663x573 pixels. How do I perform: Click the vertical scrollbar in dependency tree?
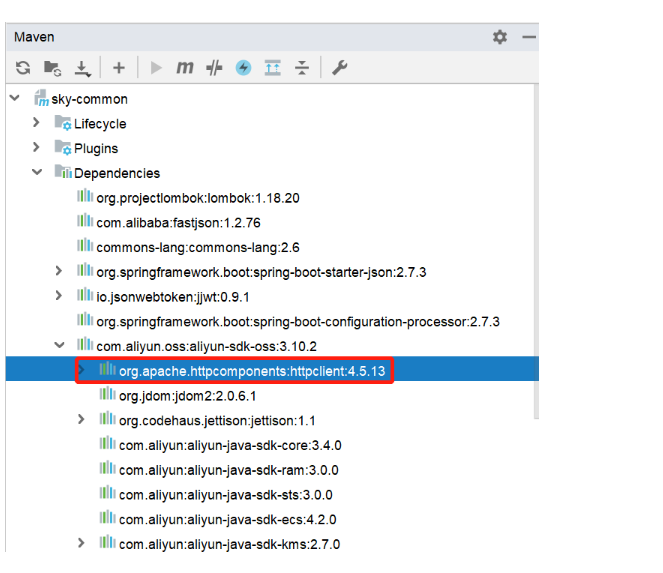point(536,251)
